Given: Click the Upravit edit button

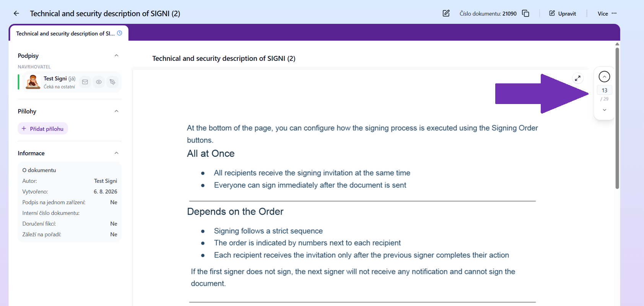Looking at the screenshot, I should [x=563, y=13].
